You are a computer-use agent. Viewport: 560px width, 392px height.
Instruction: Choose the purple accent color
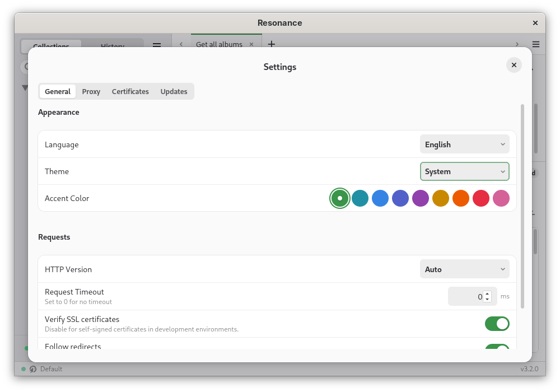tap(421, 198)
